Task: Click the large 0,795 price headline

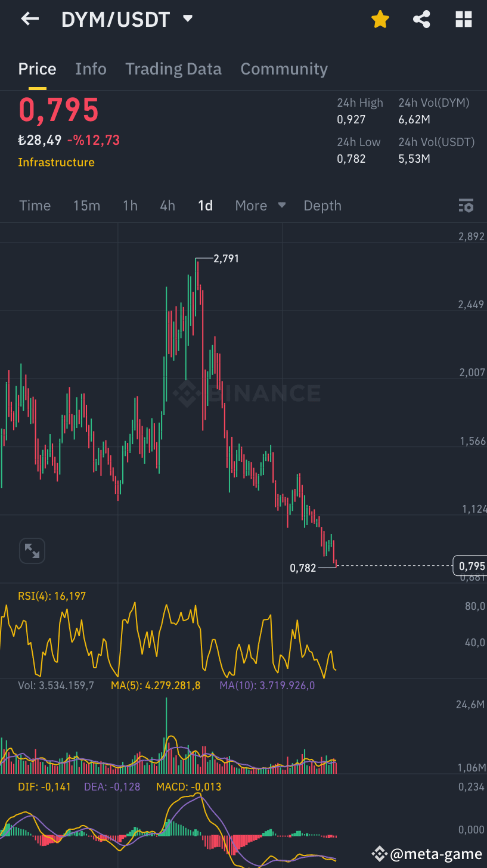Action: pos(58,110)
